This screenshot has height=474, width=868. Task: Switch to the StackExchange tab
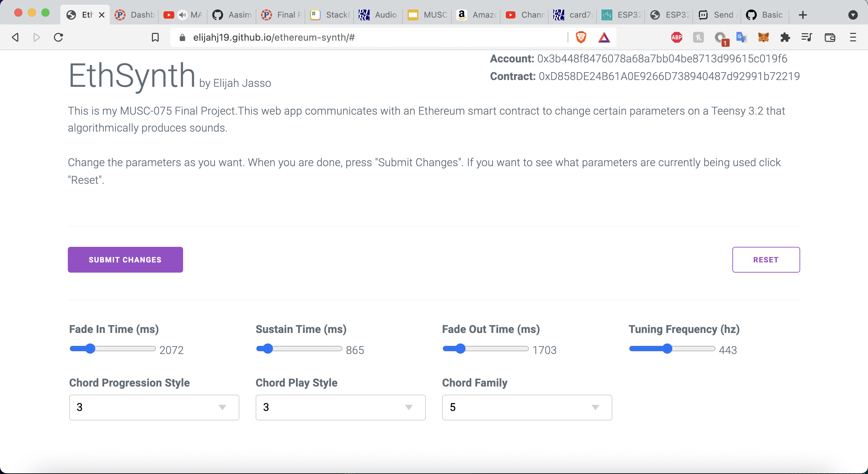point(330,15)
